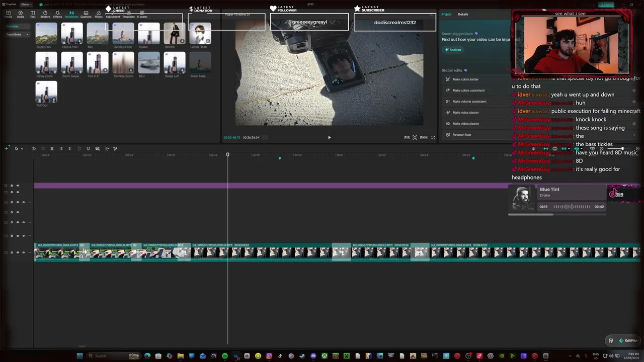Mute the third track row

(x=24, y=202)
